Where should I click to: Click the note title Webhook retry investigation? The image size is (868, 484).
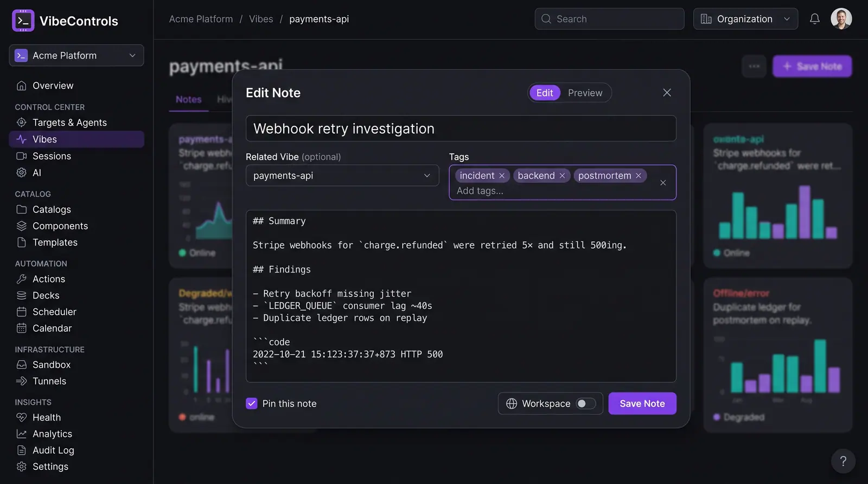(x=461, y=128)
